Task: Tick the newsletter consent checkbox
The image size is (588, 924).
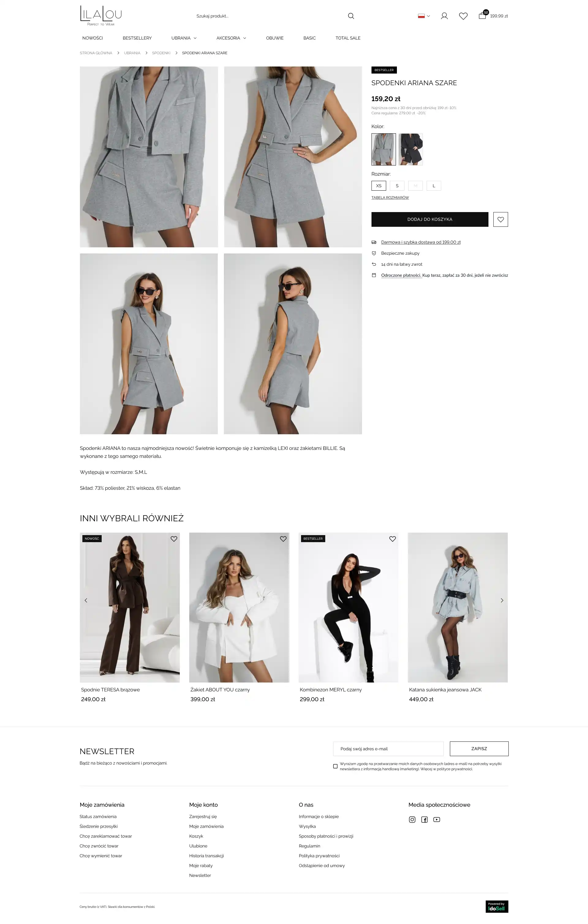Action: coord(335,766)
